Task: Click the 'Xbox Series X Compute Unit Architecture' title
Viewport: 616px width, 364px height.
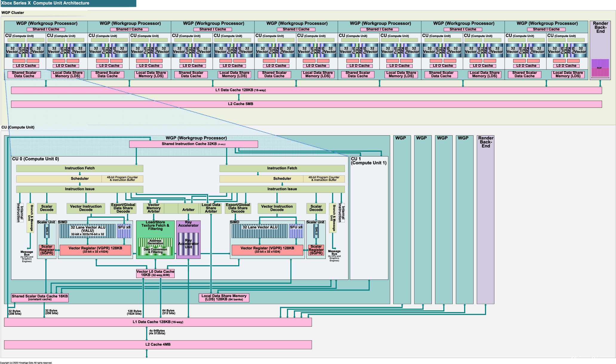Action: [x=45, y=3]
